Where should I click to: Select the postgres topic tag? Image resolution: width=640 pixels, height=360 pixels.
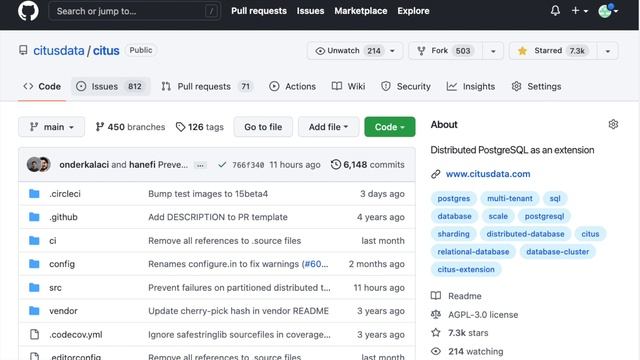click(x=453, y=198)
